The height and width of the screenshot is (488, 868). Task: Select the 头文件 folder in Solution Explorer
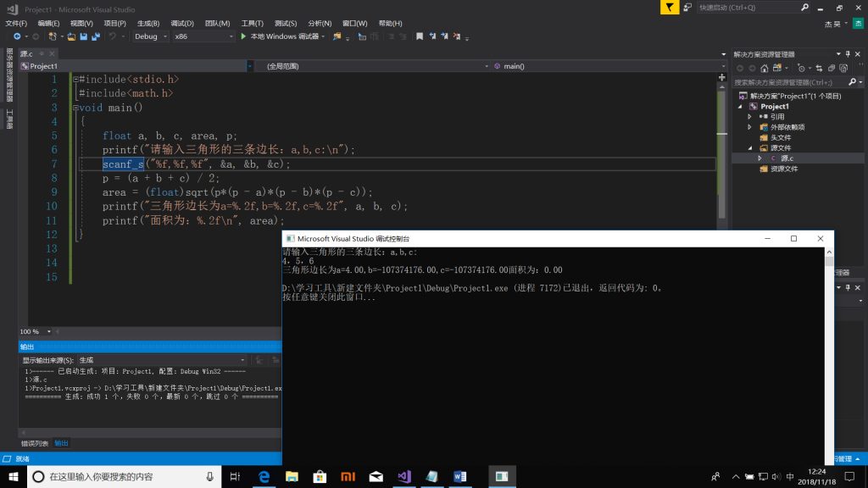click(781, 138)
